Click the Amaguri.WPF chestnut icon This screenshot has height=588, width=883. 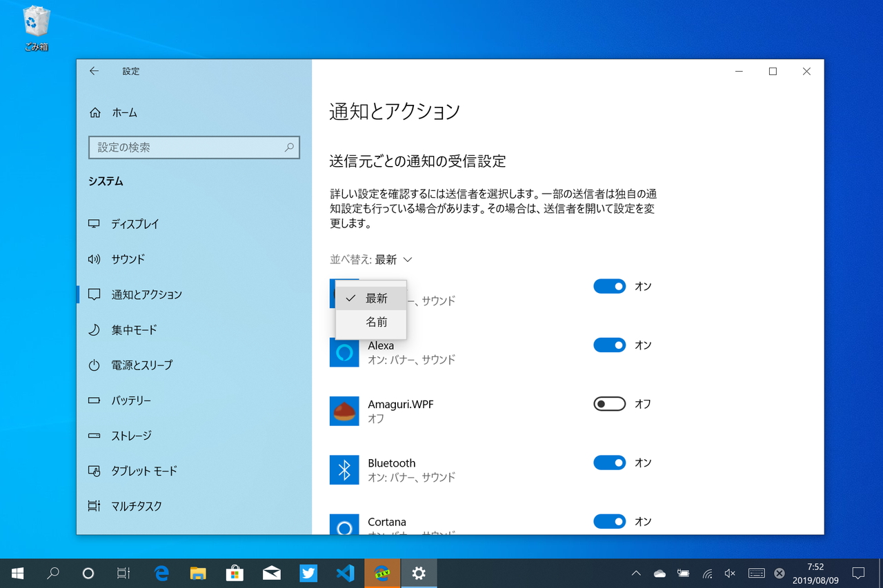click(x=344, y=411)
